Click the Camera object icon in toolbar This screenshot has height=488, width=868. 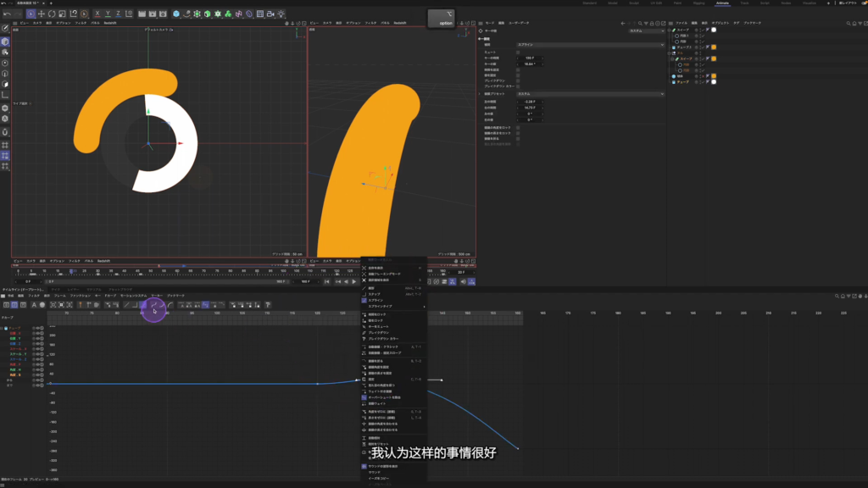(270, 14)
